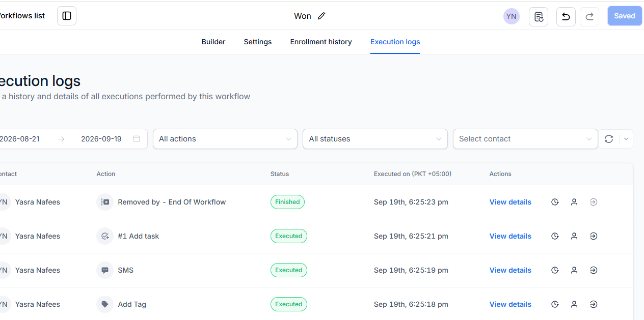Refresh the execution logs
The image size is (644, 320).
coord(609,139)
